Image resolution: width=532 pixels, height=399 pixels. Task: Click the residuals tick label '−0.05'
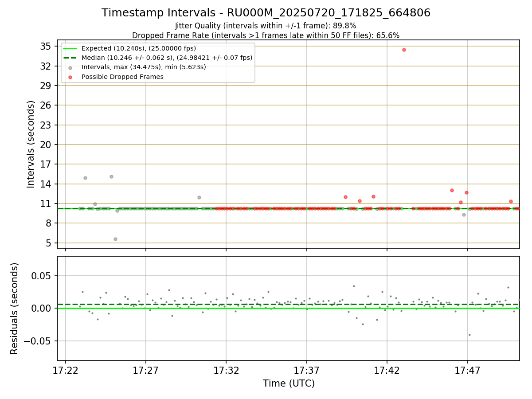click(38, 341)
